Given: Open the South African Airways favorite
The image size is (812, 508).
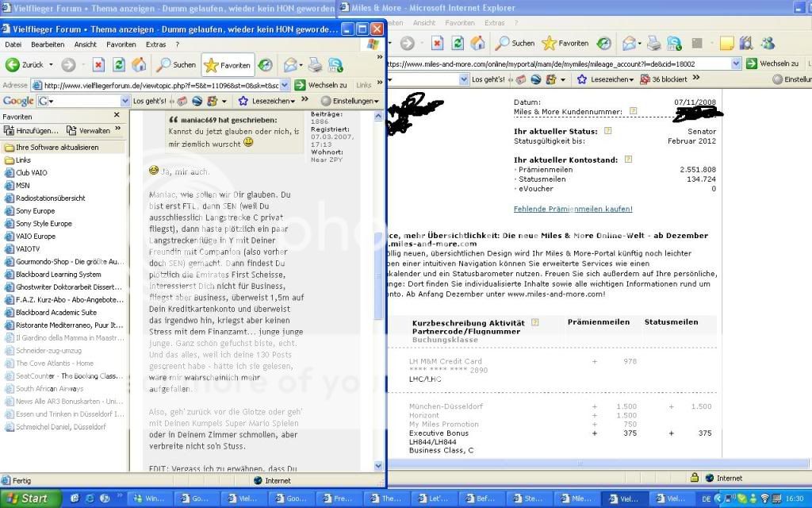Looking at the screenshot, I should point(49,389).
